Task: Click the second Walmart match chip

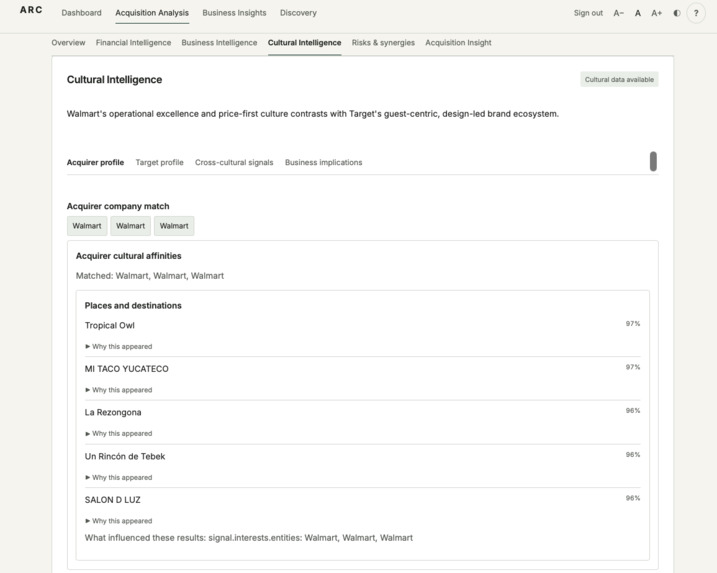Action: (x=130, y=226)
